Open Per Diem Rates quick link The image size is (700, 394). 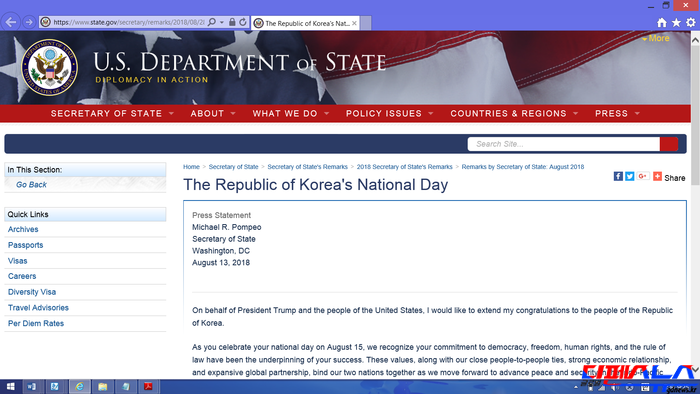36,323
